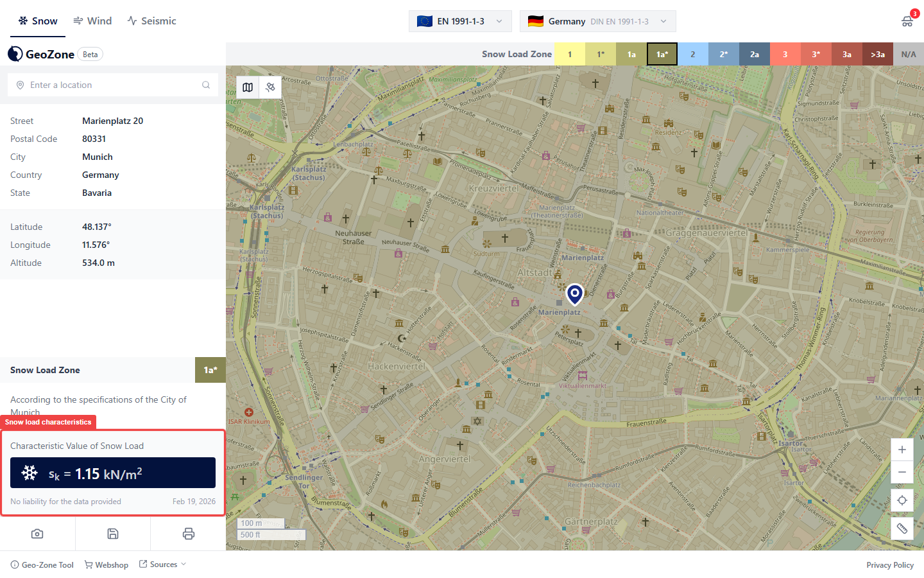Click the Marienplatz location pin on map
924x578 pixels.
pos(575,293)
